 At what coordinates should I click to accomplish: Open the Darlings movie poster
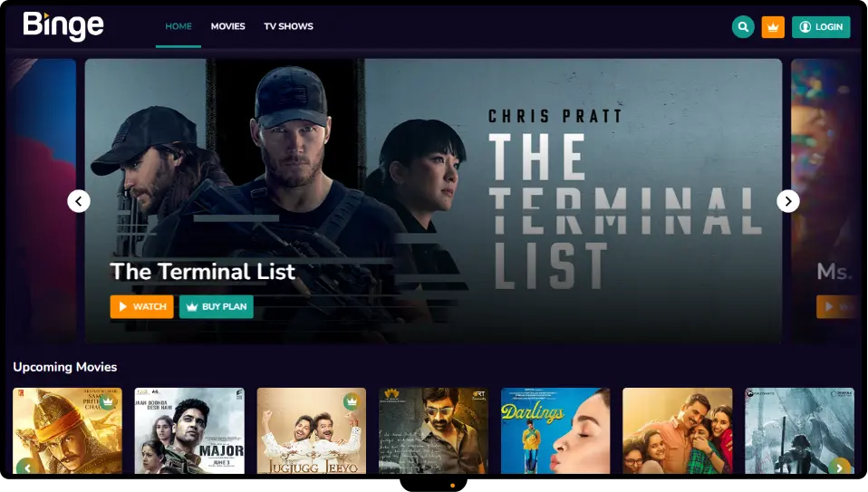click(x=555, y=430)
